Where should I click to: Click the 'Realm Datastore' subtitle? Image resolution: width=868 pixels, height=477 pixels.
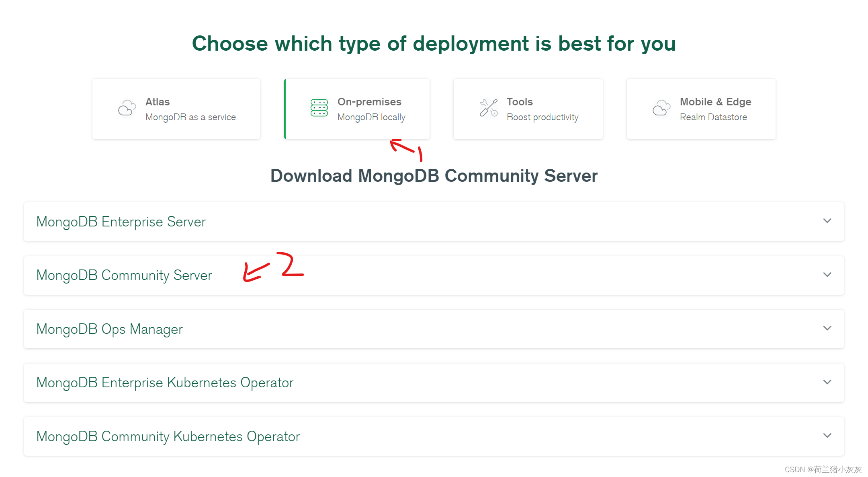click(x=713, y=117)
